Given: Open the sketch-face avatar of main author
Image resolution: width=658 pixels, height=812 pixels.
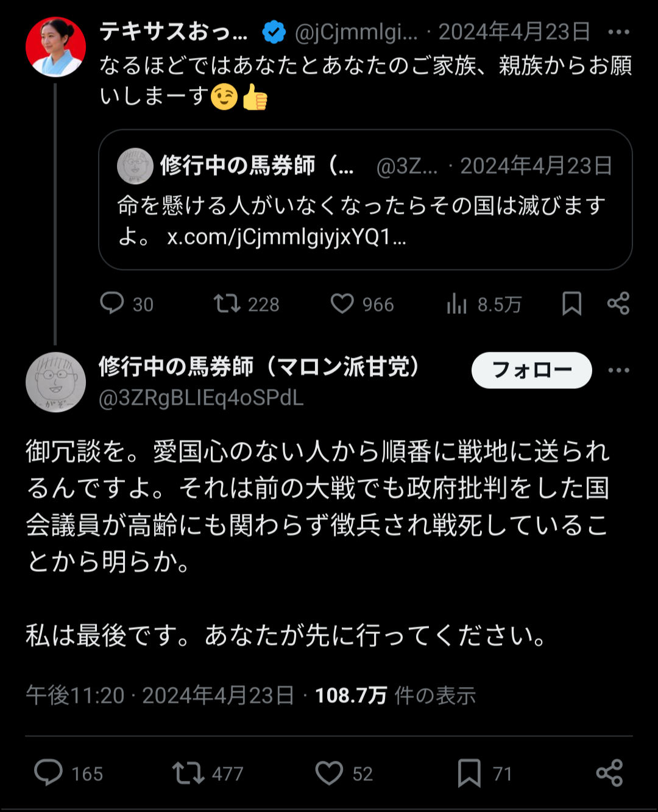Looking at the screenshot, I should click(55, 382).
